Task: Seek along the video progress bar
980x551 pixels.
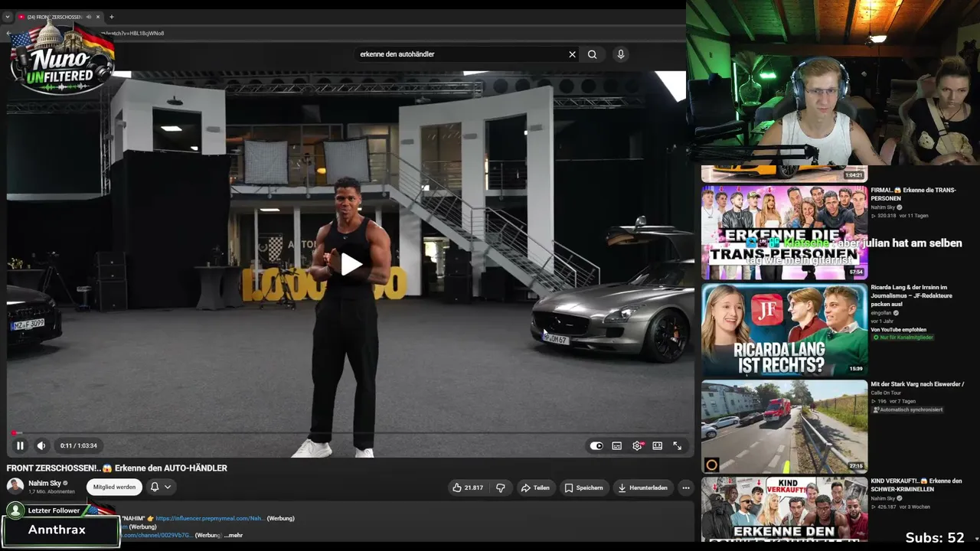Action: click(x=349, y=433)
